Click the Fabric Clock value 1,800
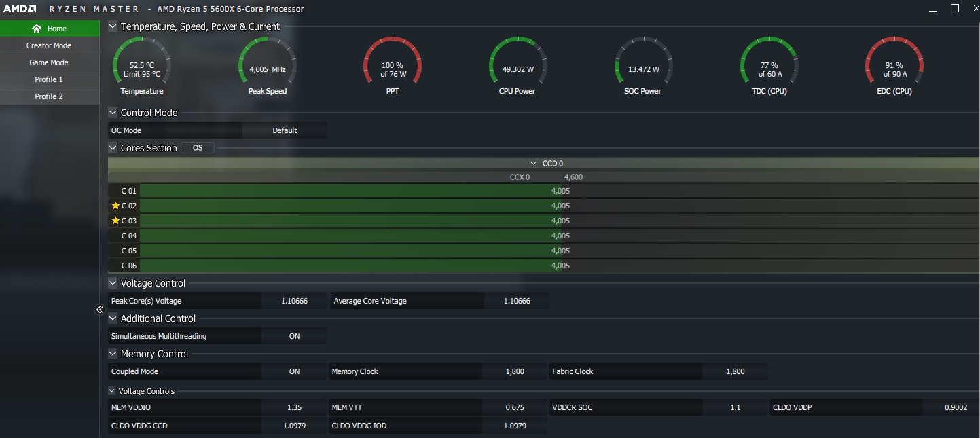980x438 pixels. (736, 371)
